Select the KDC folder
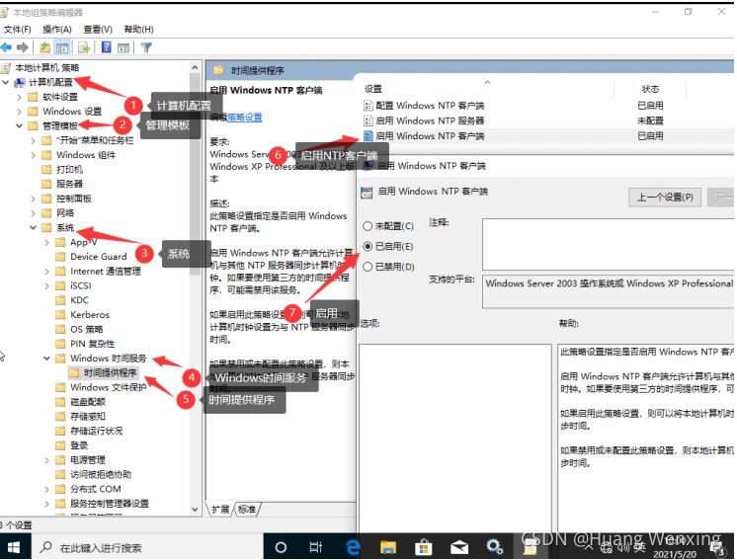 click(79, 300)
